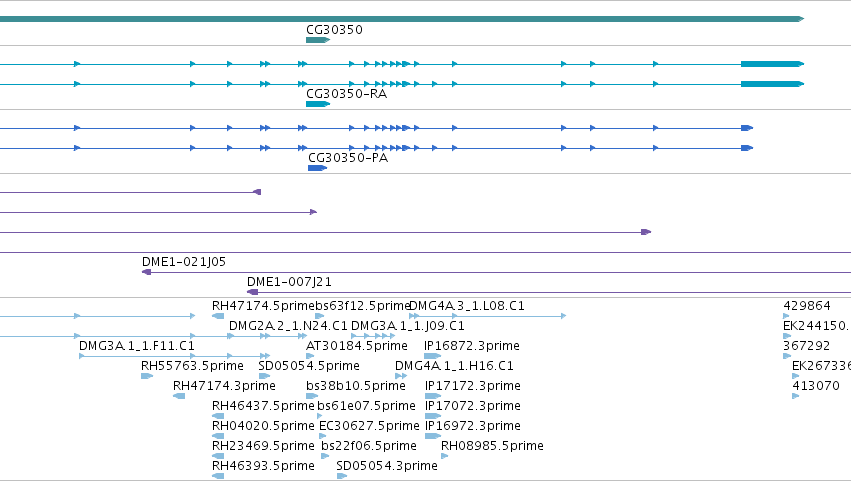The height and width of the screenshot is (481, 851).
Task: Click the bs63f12.5prime EST label
Action: 363,306
